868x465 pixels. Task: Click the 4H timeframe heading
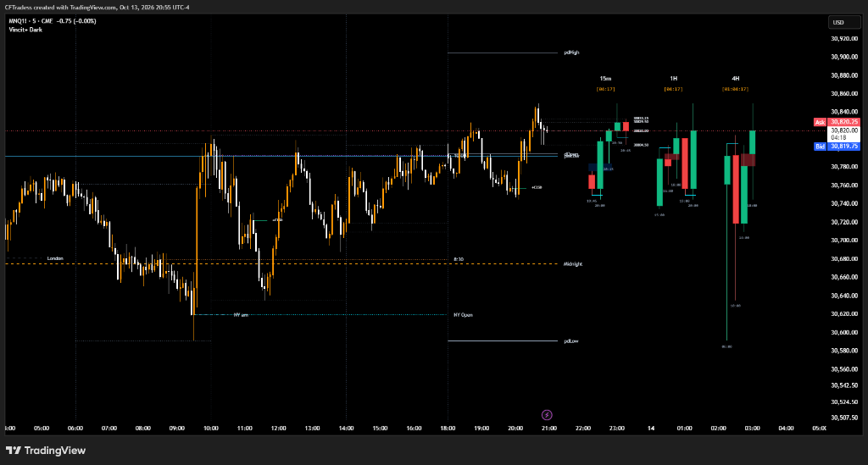(736, 79)
